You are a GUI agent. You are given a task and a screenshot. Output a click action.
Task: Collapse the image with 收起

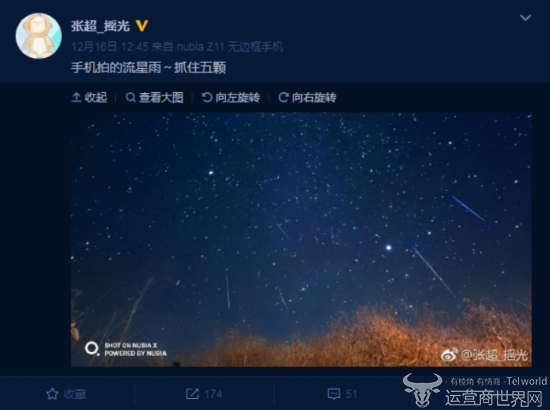[x=89, y=97]
